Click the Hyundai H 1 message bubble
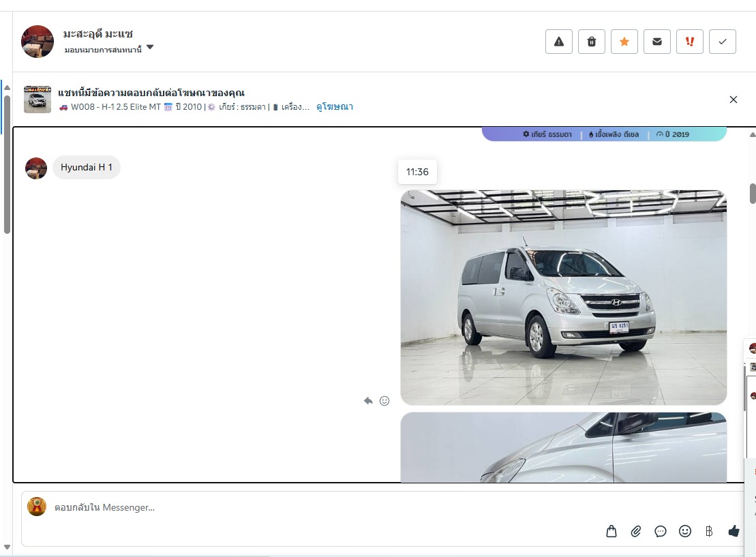The height and width of the screenshot is (557, 756). (x=87, y=167)
